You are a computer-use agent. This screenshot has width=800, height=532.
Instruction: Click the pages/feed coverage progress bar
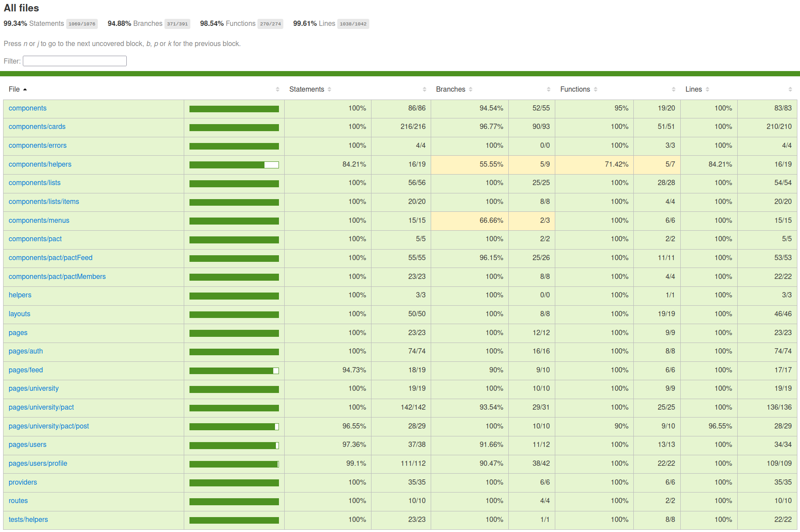click(x=234, y=371)
